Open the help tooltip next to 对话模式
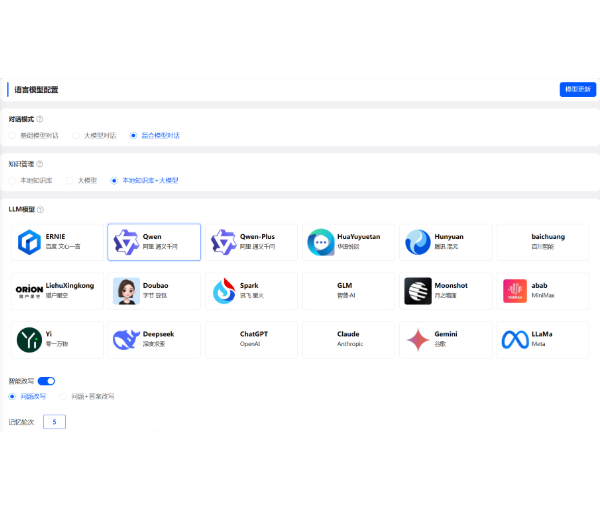The width and height of the screenshot is (600, 510). pos(40,120)
